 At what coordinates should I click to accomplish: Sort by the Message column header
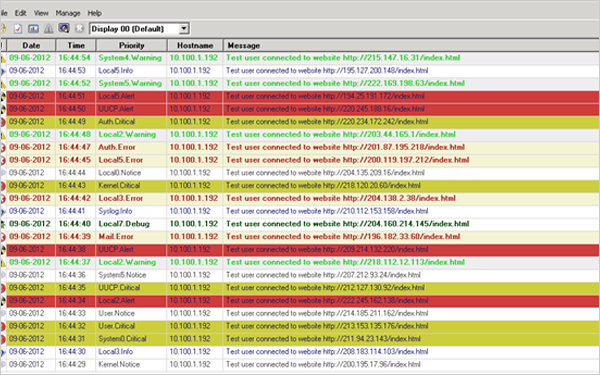tap(411, 46)
